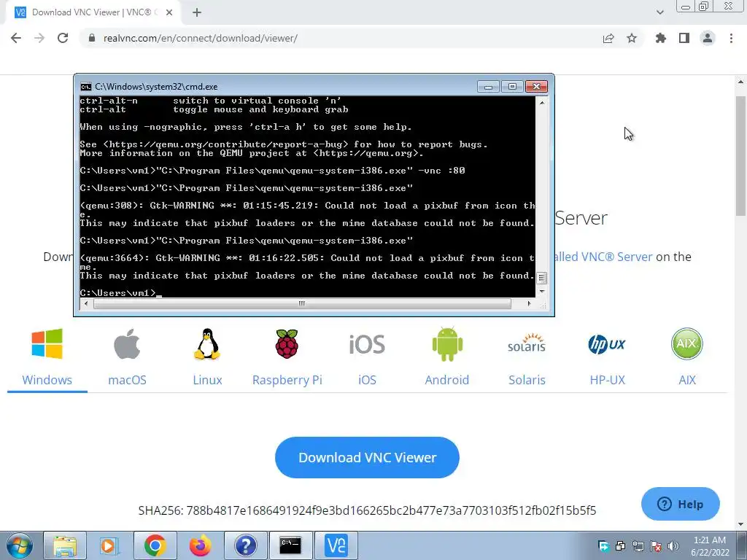Open Chrome extensions puzzle icon
Viewport: 747px width, 560px height.
661,38
